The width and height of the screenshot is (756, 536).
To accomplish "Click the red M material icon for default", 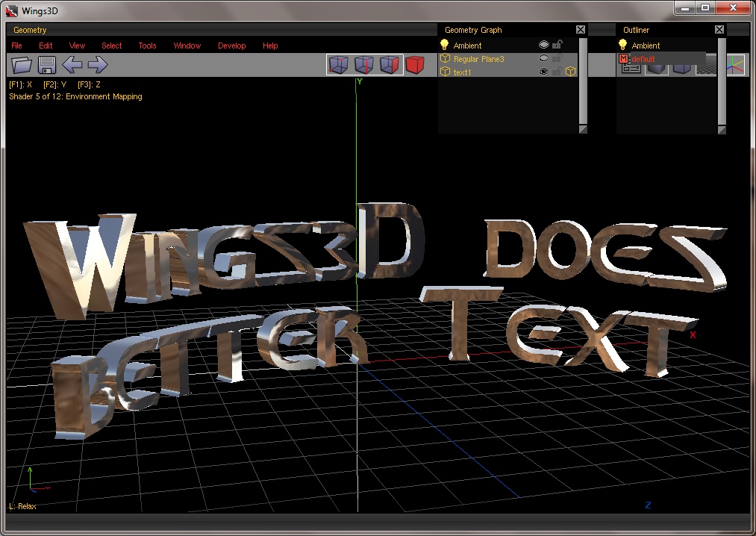I will (x=624, y=58).
